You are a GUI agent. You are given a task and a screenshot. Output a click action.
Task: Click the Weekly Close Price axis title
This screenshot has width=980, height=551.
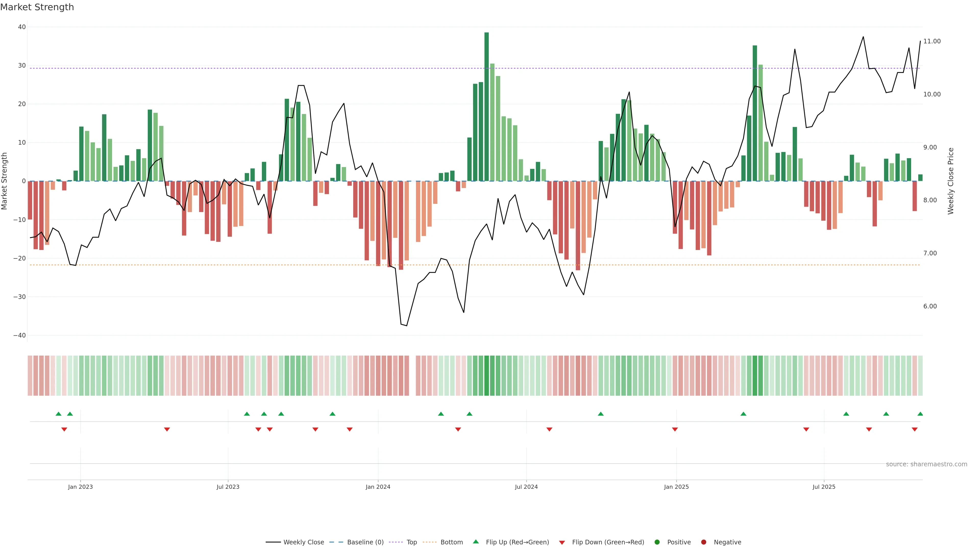951,181
